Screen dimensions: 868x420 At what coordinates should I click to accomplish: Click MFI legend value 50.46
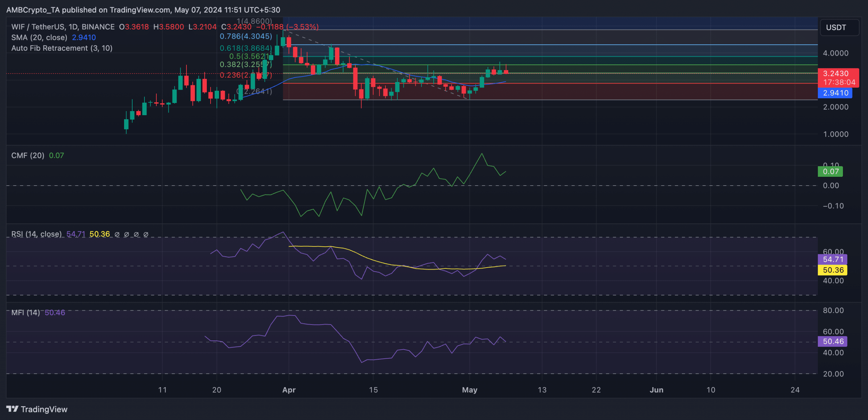55,313
